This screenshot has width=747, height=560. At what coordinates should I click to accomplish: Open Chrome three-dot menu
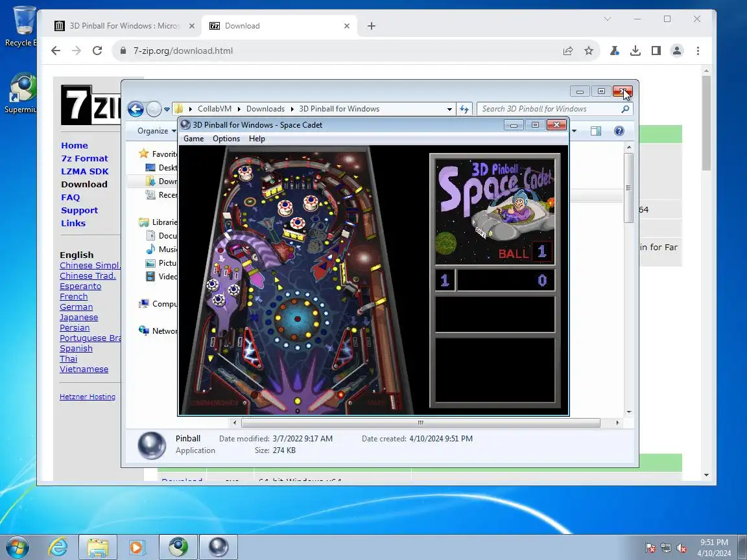(698, 51)
